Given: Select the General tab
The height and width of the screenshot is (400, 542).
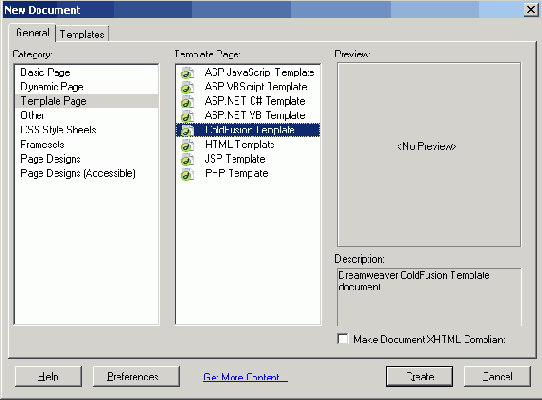Looking at the screenshot, I should (32, 33).
